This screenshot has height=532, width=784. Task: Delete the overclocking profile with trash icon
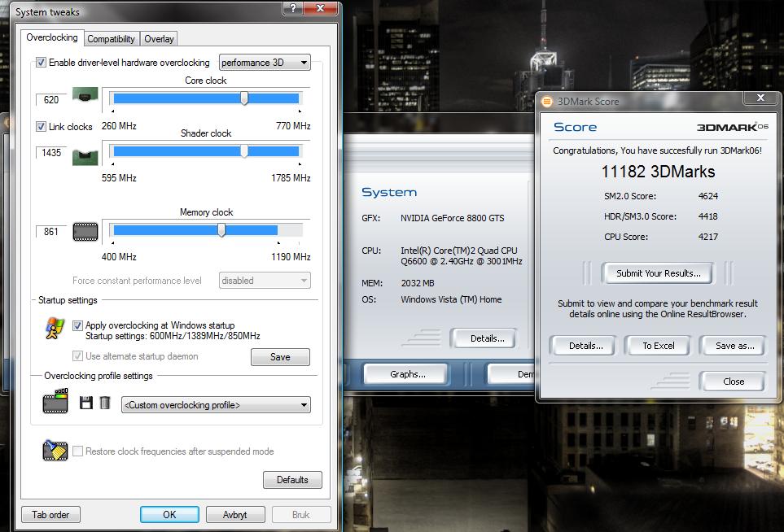coord(105,403)
